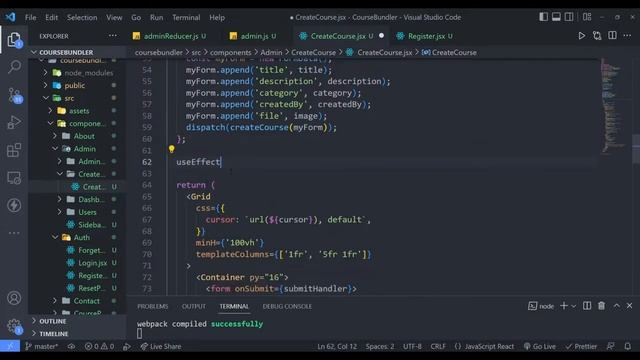
Task: Switch to Register.jsx tab
Action: (426, 36)
